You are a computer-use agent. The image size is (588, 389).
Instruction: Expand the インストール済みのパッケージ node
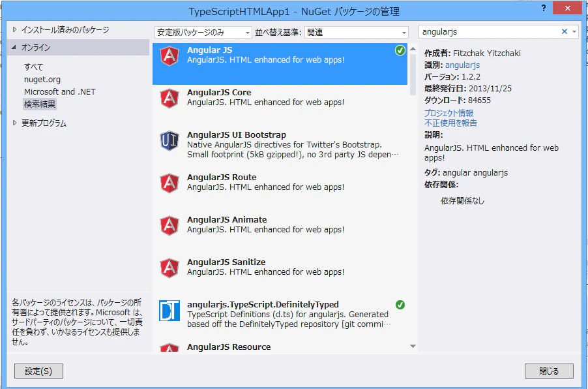pyautogui.click(x=14, y=29)
